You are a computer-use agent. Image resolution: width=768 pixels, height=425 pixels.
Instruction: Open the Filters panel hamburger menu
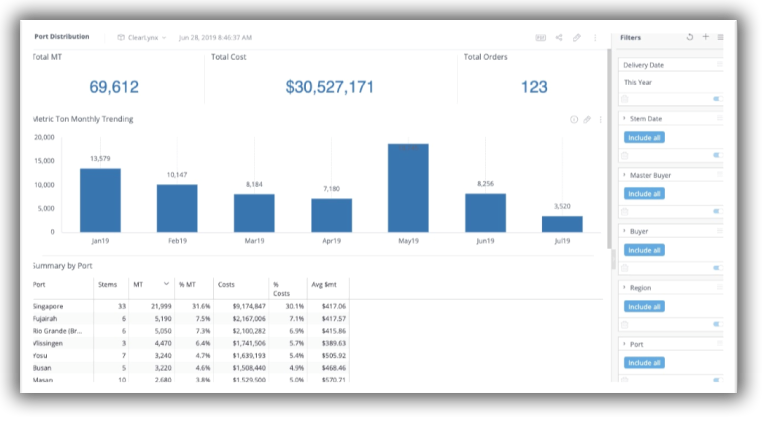720,37
